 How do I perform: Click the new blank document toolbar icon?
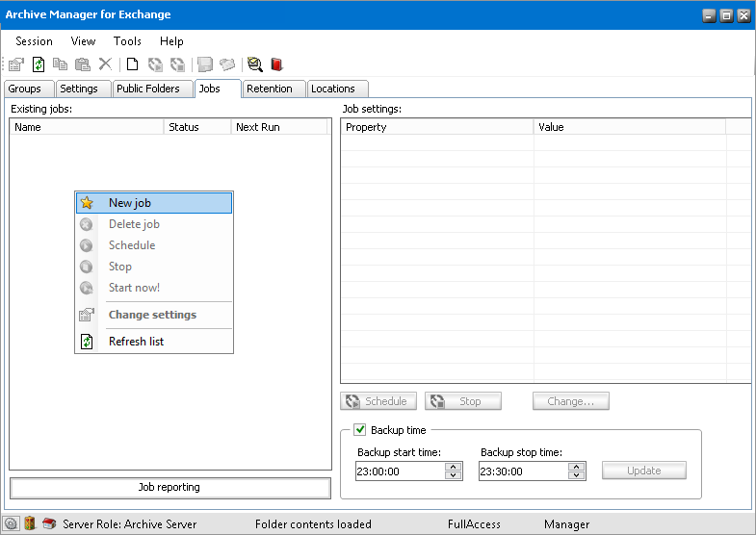(132, 64)
